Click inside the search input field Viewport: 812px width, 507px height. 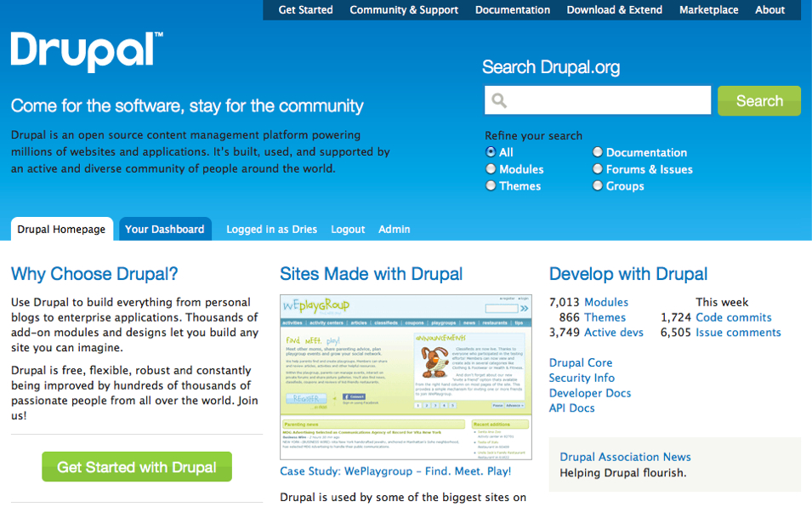(595, 100)
